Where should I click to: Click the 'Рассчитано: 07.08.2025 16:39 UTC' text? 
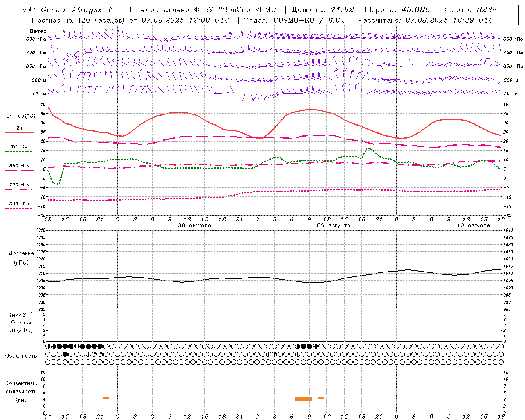click(426, 20)
